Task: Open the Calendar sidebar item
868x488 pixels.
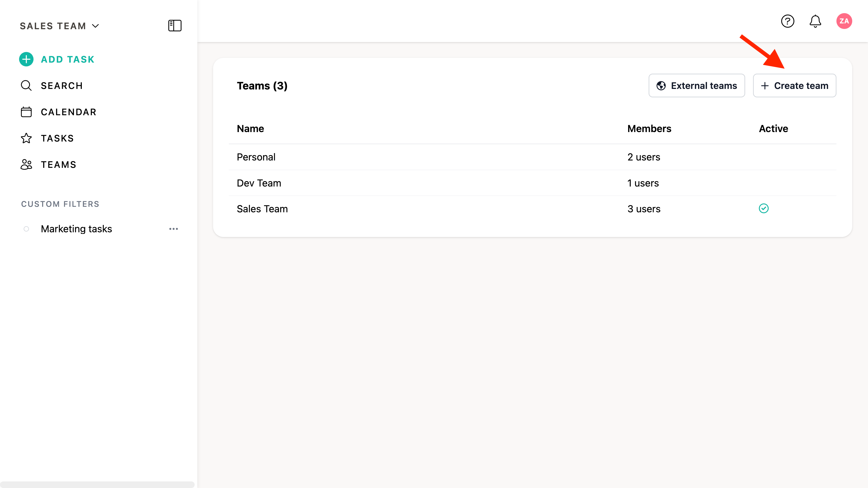Action: pyautogui.click(x=68, y=112)
